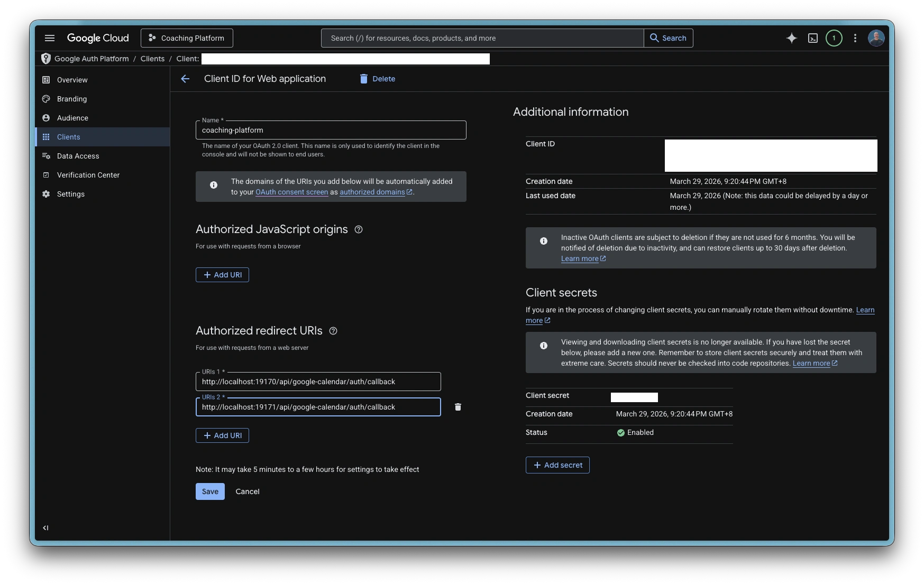The width and height of the screenshot is (924, 585).
Task: Select Data Access in the sidebar
Action: 78,156
